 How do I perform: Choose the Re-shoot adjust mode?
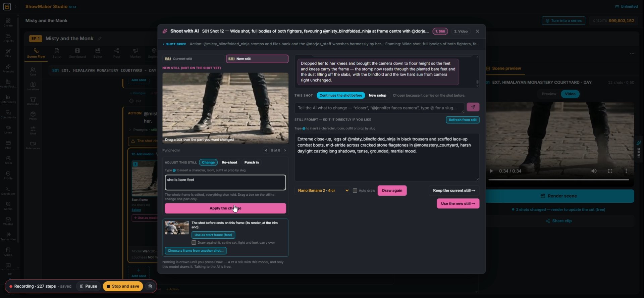229,162
